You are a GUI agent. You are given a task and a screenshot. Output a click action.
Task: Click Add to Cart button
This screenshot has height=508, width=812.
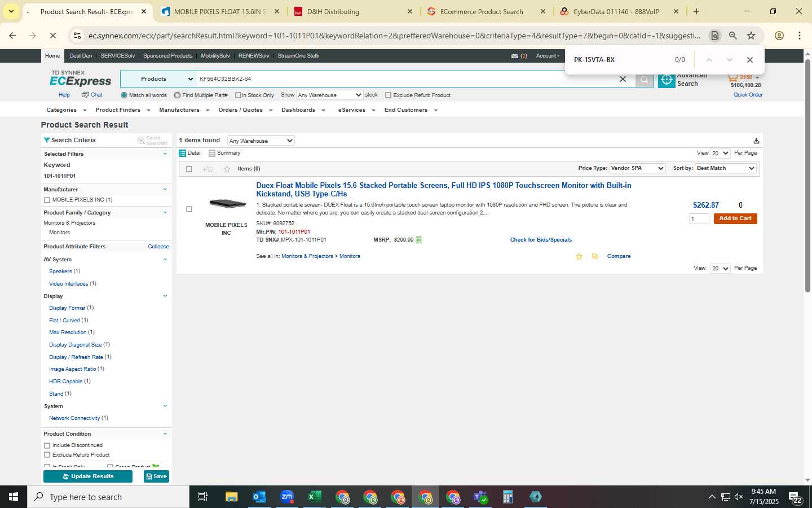(735, 218)
